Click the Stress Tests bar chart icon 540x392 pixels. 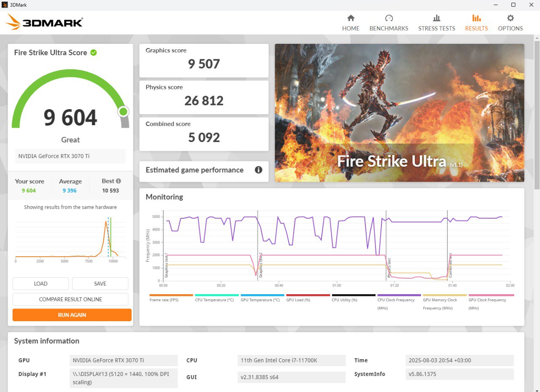click(x=437, y=18)
